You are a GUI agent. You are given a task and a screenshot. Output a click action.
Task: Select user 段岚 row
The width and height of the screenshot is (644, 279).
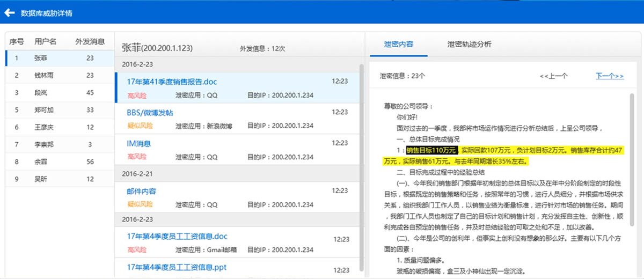point(59,92)
